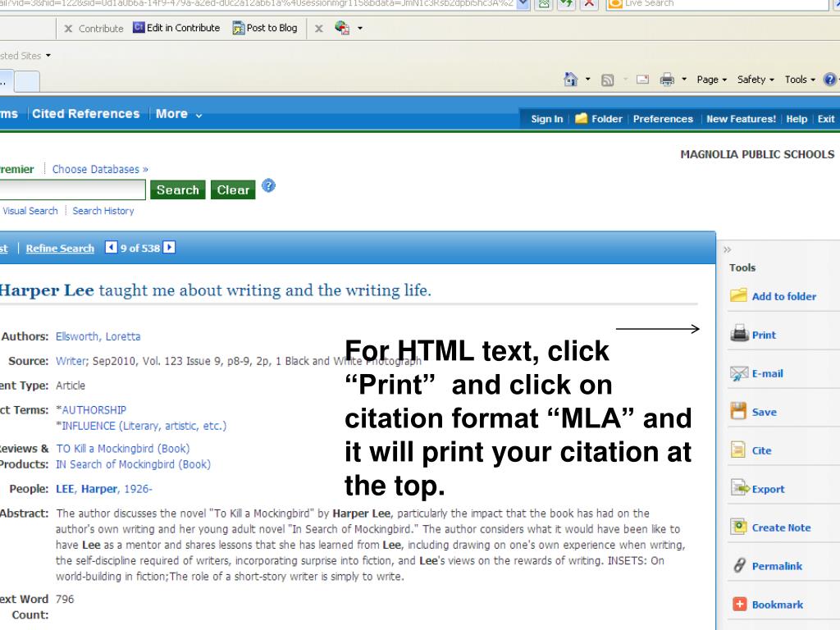Screen dimensions: 840x630
Task: Click Choose Databases link
Action: coord(100,169)
